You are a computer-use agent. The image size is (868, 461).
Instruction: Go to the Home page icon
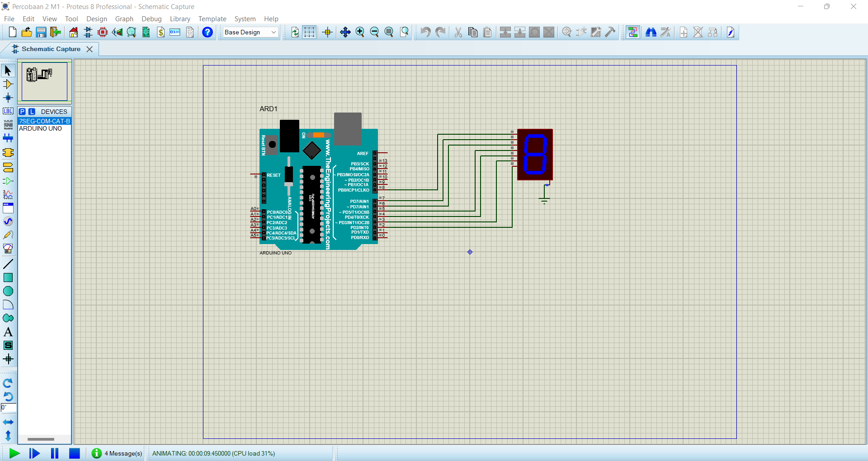[74, 32]
